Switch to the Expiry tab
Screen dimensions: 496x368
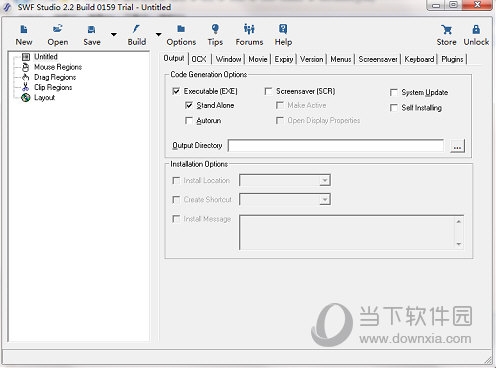284,59
